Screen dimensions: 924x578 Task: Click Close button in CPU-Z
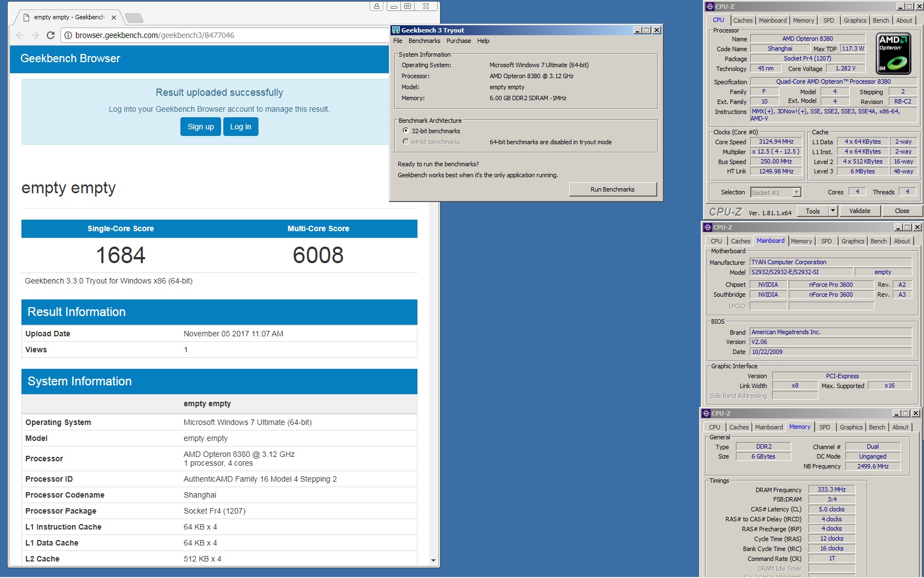click(x=902, y=211)
